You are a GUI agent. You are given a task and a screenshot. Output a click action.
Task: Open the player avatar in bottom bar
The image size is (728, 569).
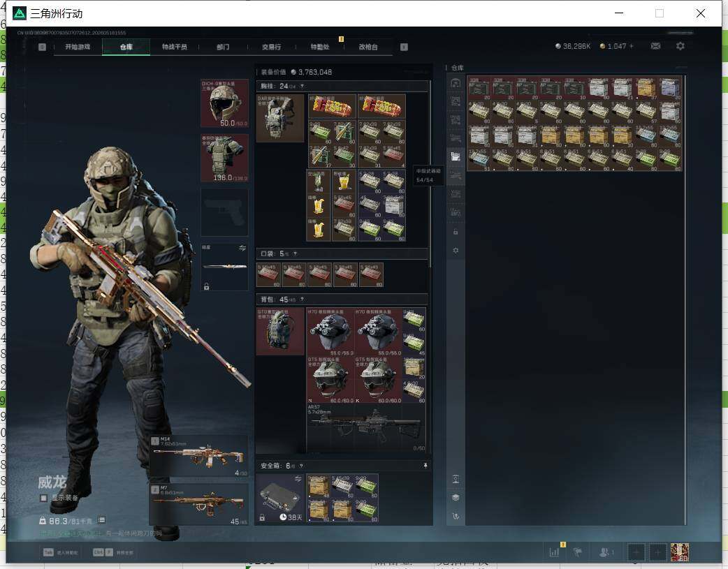(x=680, y=552)
